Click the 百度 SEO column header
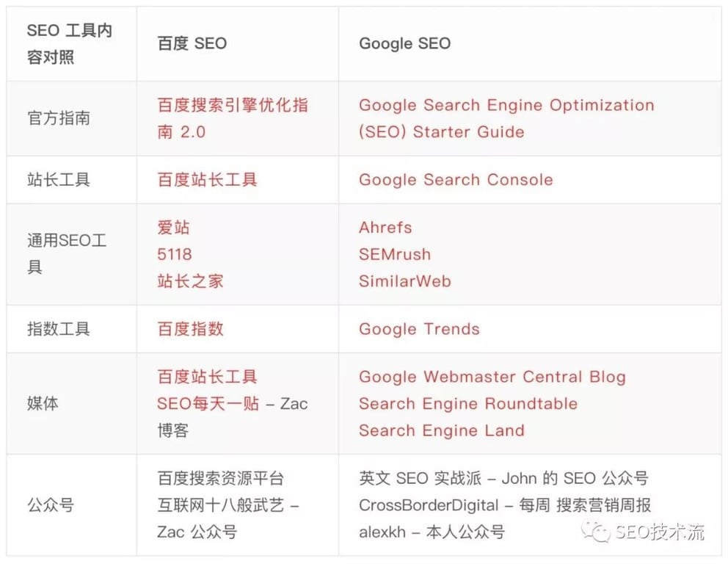This screenshot has width=728, height=564. [192, 43]
